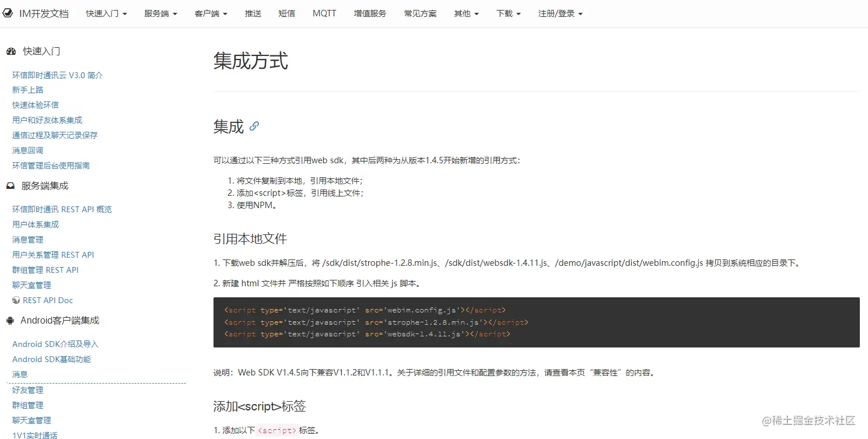Open 群组管理 under Android客户端集成

point(28,405)
